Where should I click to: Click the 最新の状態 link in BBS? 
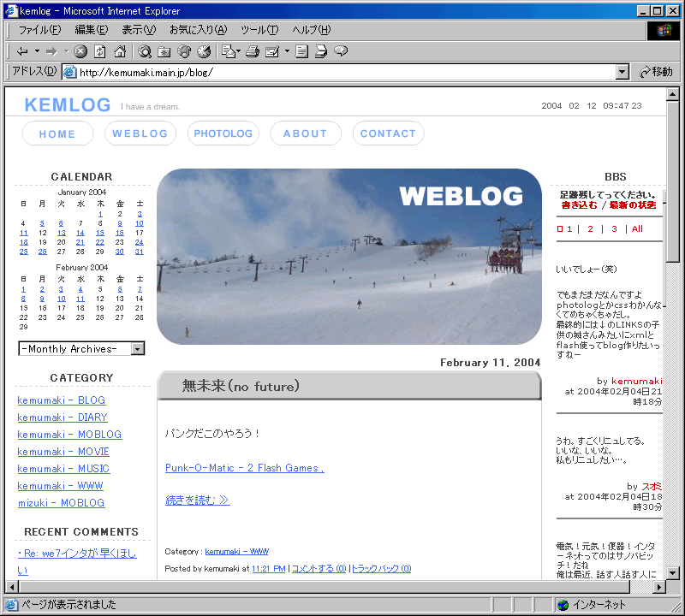633,204
